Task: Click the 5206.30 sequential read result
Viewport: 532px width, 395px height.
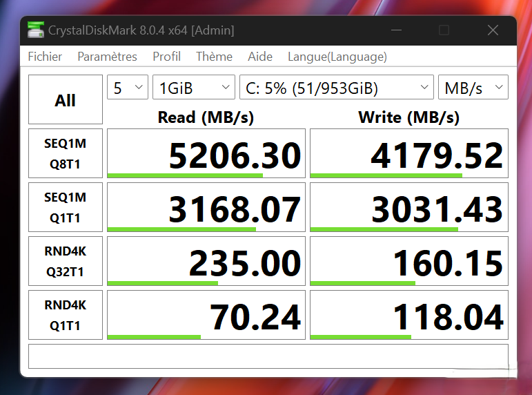Action: pos(206,155)
